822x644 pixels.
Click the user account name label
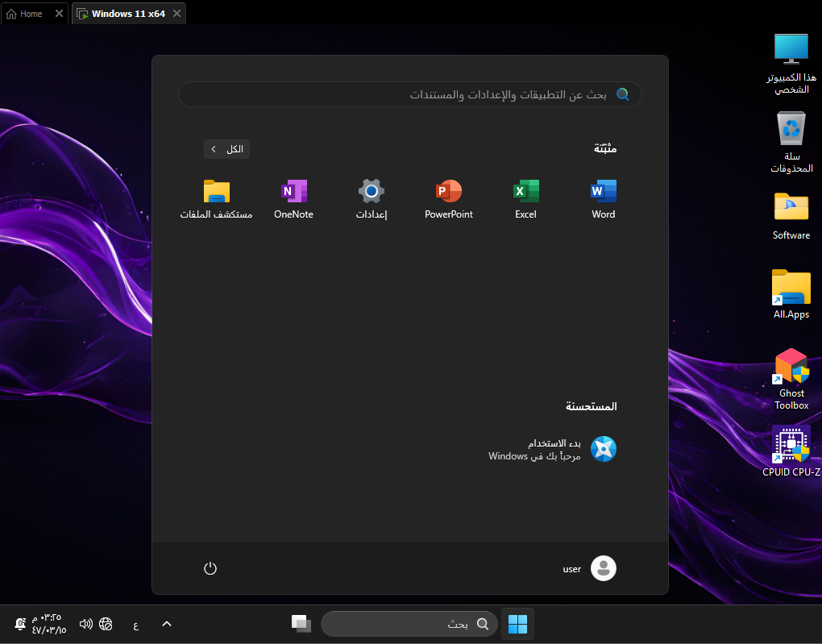click(x=572, y=569)
